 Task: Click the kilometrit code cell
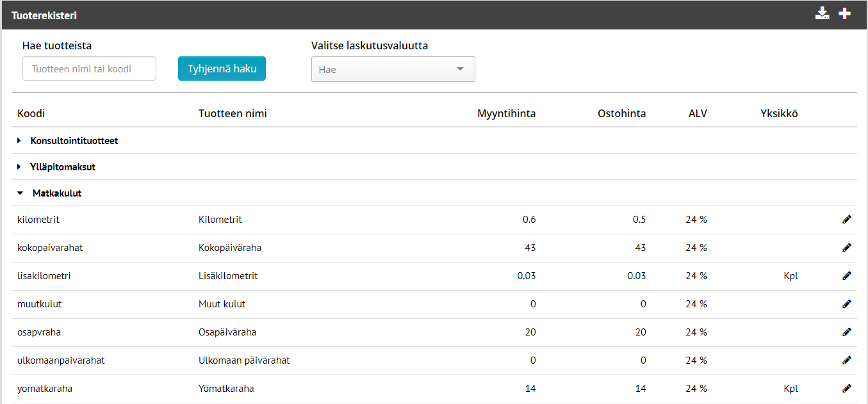pyautogui.click(x=38, y=220)
